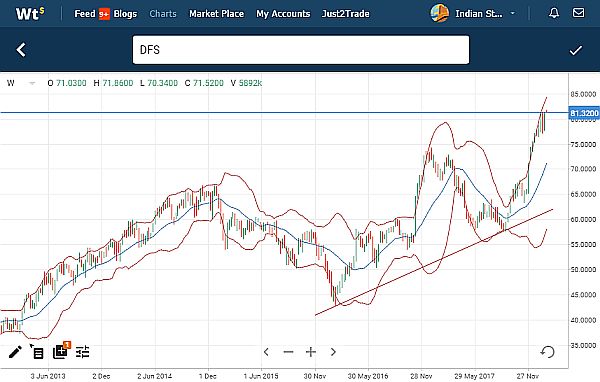This screenshot has width=600, height=382.
Task: Click the DFS ticker search field
Action: (301, 50)
